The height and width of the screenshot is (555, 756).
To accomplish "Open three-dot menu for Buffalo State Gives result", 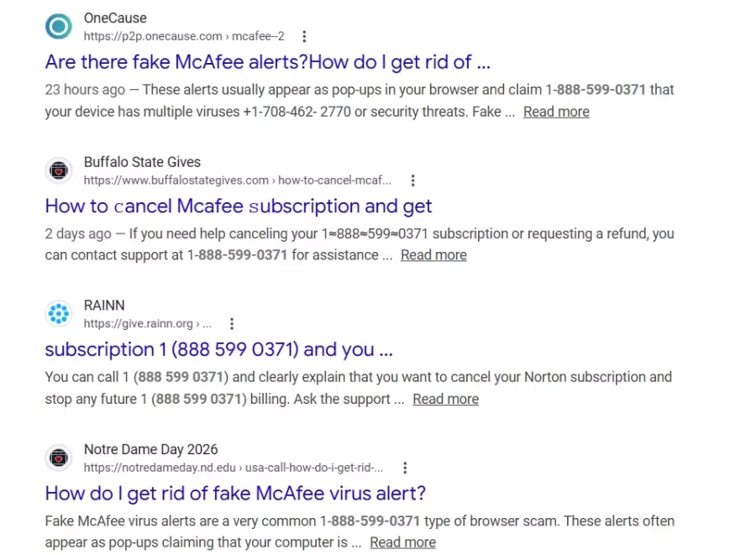I will click(x=412, y=181).
